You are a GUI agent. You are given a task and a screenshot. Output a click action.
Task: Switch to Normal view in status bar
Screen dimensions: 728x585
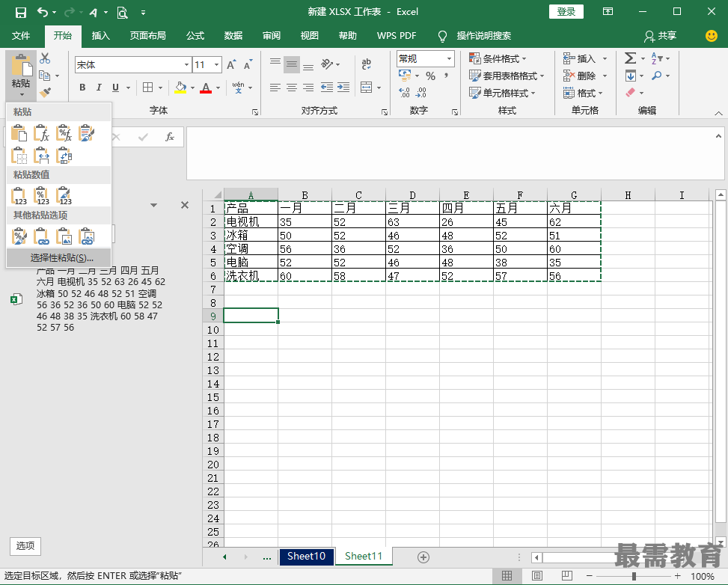[507, 576]
